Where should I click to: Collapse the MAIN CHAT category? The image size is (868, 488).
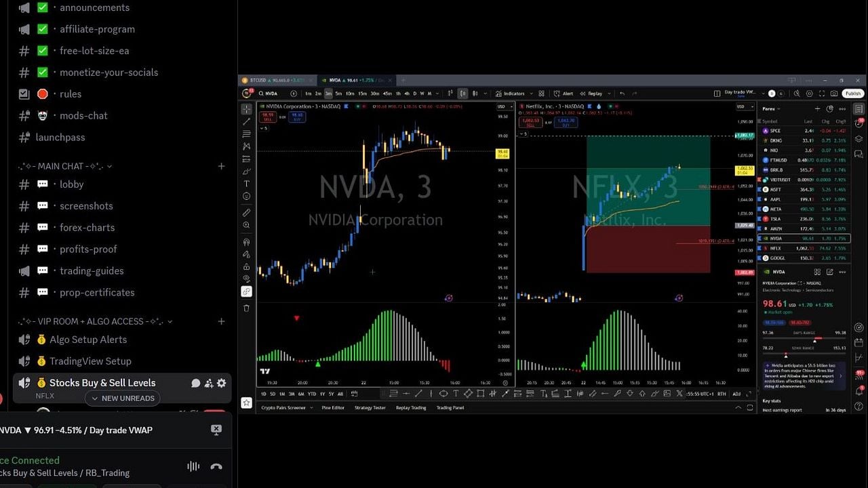tap(65, 166)
